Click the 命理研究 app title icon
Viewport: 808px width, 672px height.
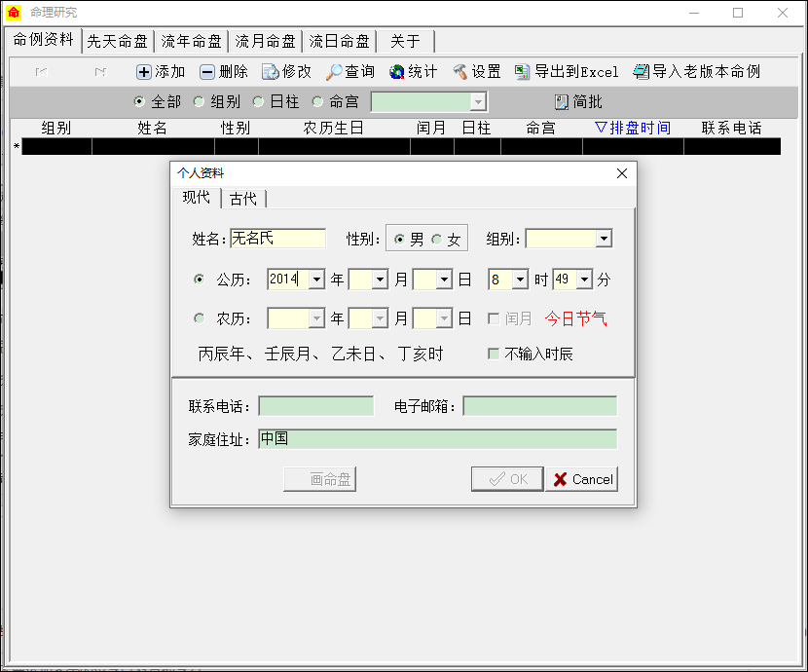(x=14, y=13)
